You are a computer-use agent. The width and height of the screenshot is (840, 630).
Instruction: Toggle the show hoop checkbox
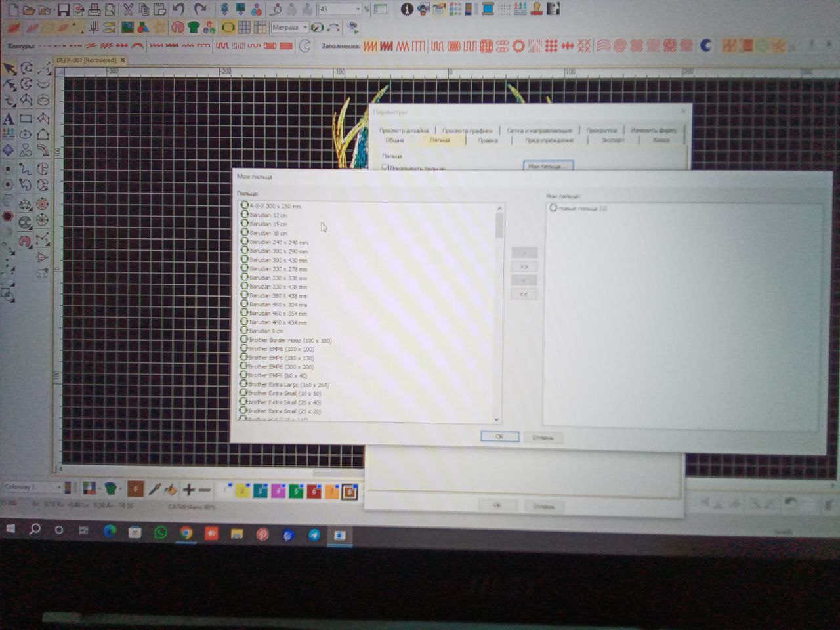click(385, 168)
